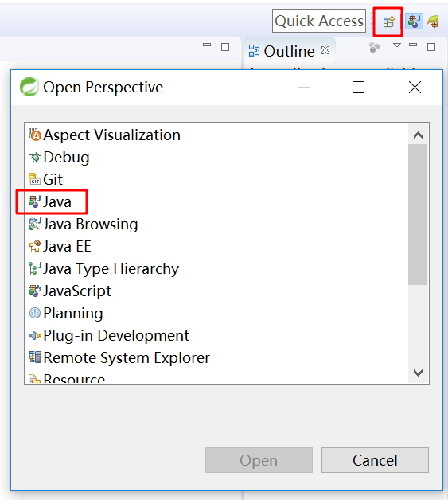Click the JavaScript perspective icon

pyautogui.click(x=35, y=291)
